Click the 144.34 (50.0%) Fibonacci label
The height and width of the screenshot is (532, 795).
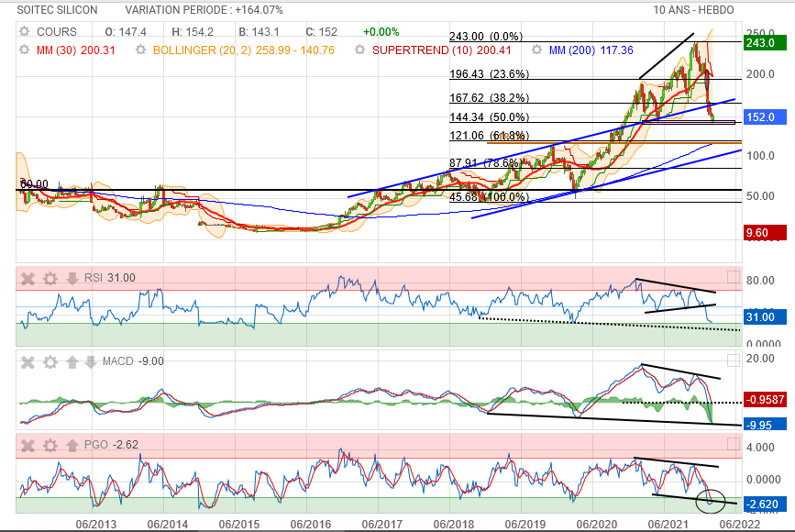490,117
